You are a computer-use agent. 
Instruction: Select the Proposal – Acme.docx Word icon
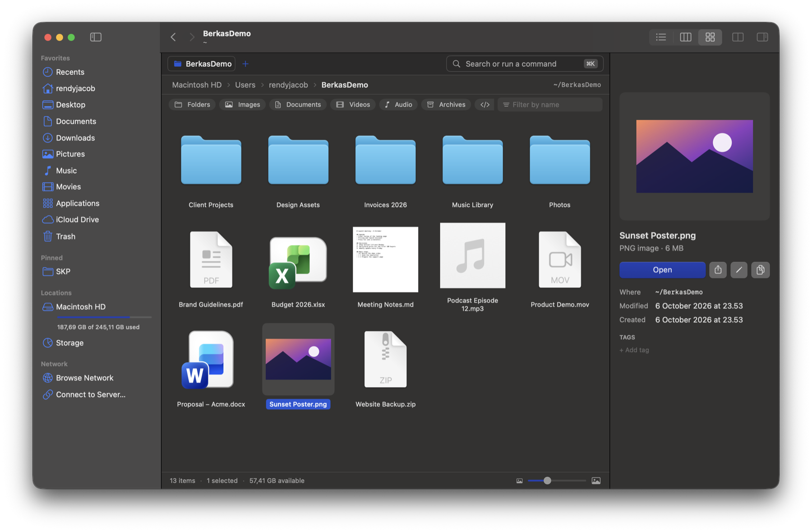pyautogui.click(x=208, y=360)
